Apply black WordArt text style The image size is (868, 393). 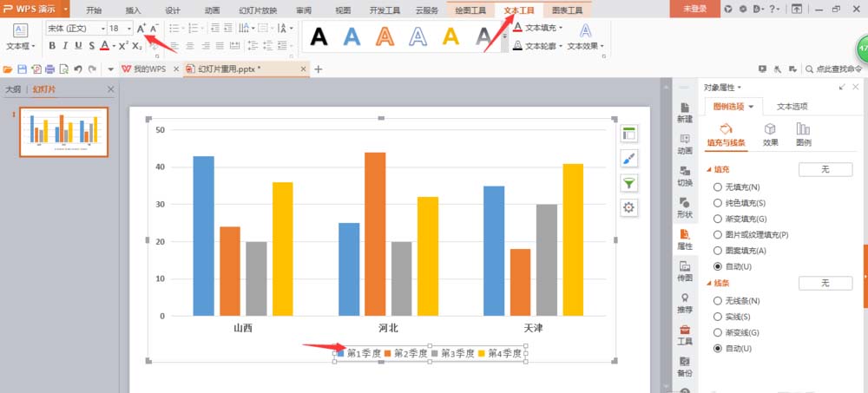[x=319, y=36]
